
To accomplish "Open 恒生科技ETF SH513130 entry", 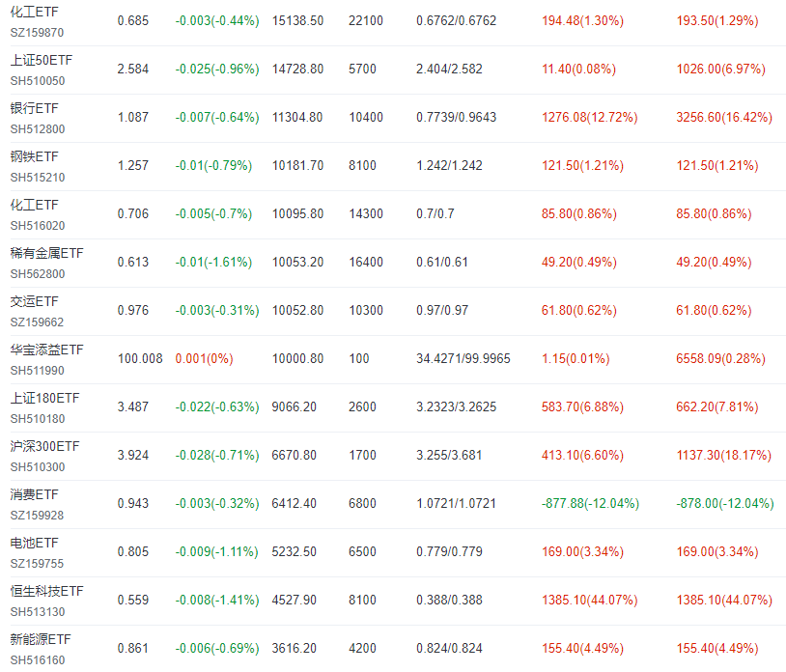I will pyautogui.click(x=46, y=591).
